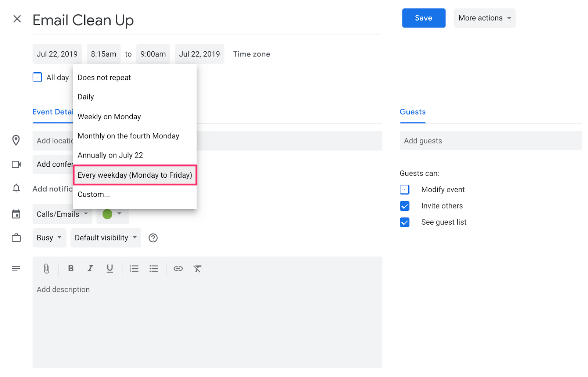This screenshot has width=588, height=377.
Task: Pick start time 8:15am
Action: coord(103,54)
